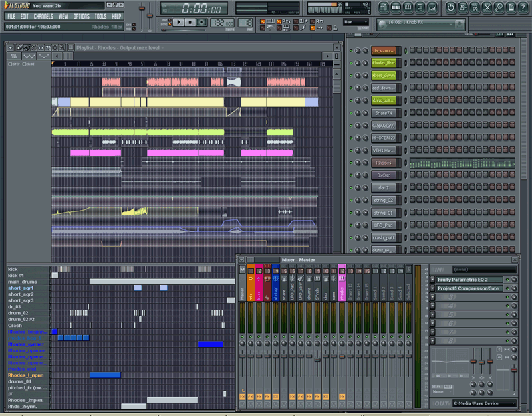Open the VIEW menu
The image size is (532, 416).
pos(63,16)
